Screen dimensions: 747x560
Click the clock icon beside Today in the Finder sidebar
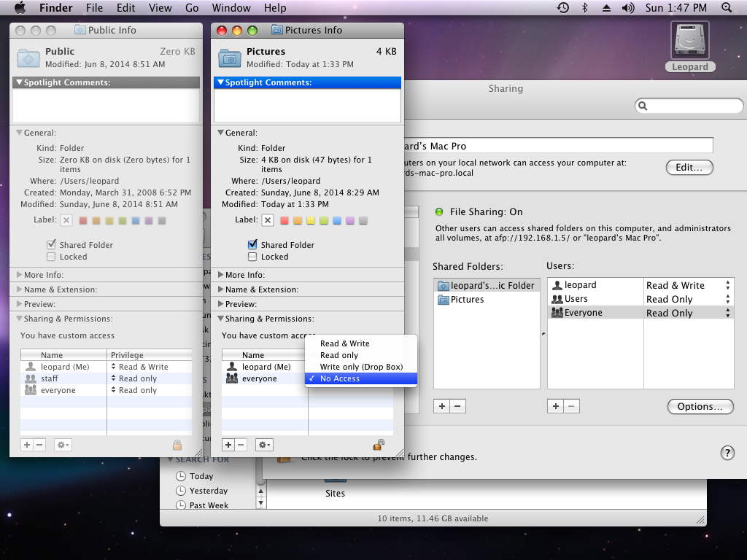181,475
